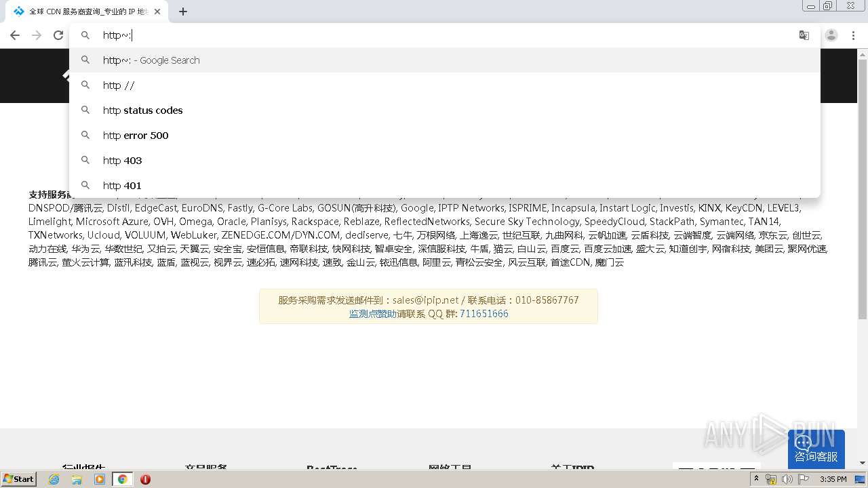868x488 pixels.
Task: Click search icon beside 'http 401'
Action: [x=85, y=185]
